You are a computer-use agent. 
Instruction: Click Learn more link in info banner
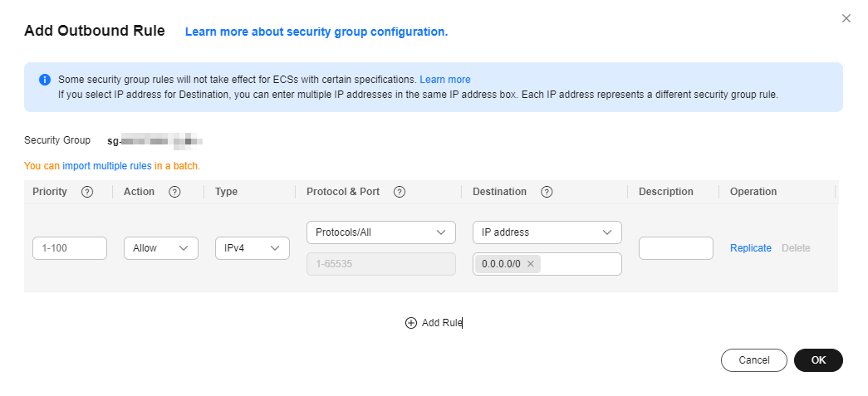pos(445,80)
